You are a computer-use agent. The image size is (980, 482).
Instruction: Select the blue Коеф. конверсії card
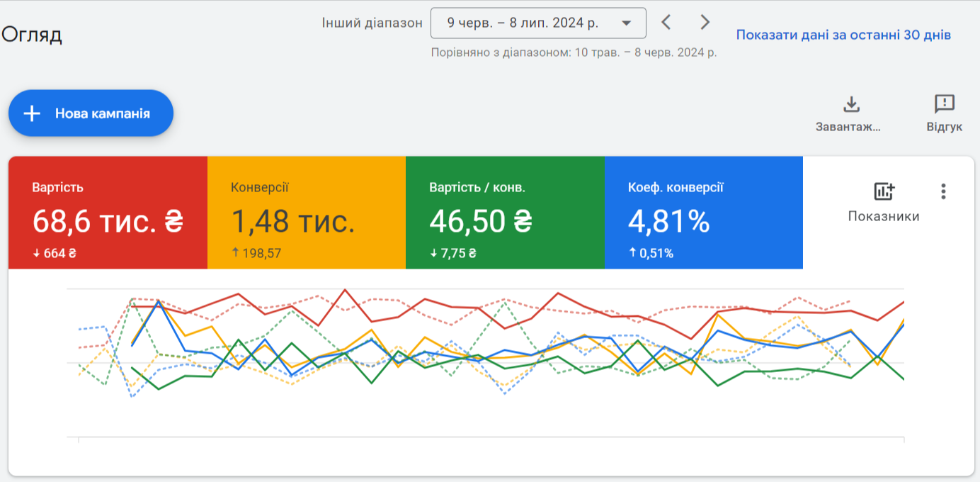[702, 213]
